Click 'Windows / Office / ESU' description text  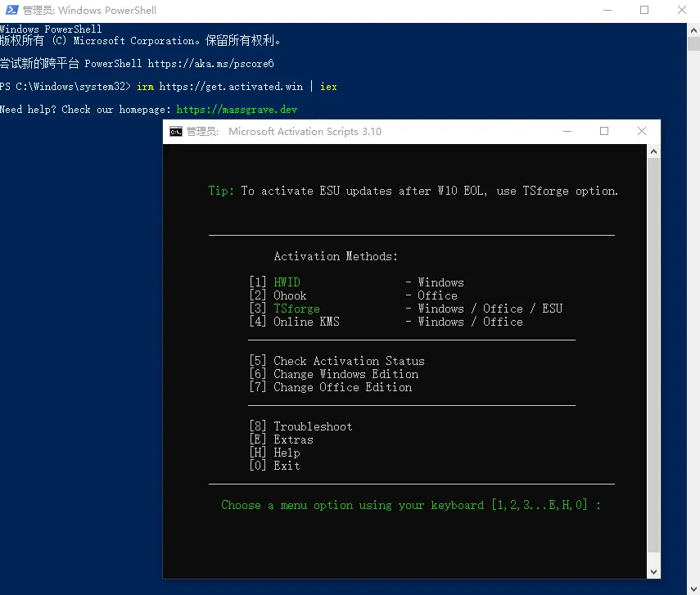[x=490, y=309]
